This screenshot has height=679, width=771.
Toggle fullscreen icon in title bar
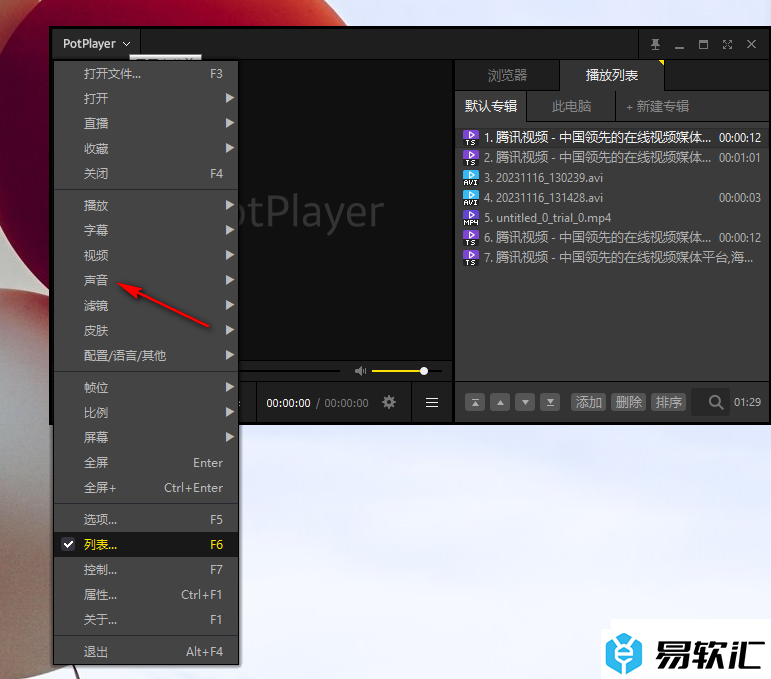pyautogui.click(x=727, y=44)
